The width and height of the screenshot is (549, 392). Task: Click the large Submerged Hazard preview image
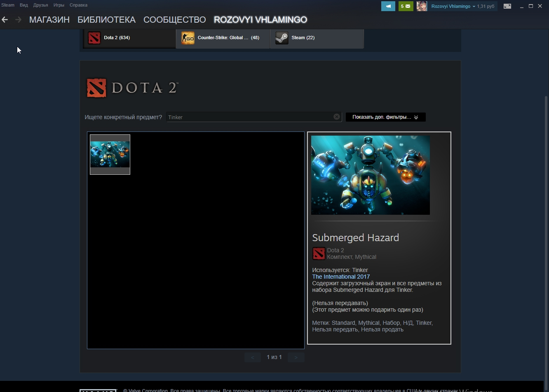[x=371, y=175]
